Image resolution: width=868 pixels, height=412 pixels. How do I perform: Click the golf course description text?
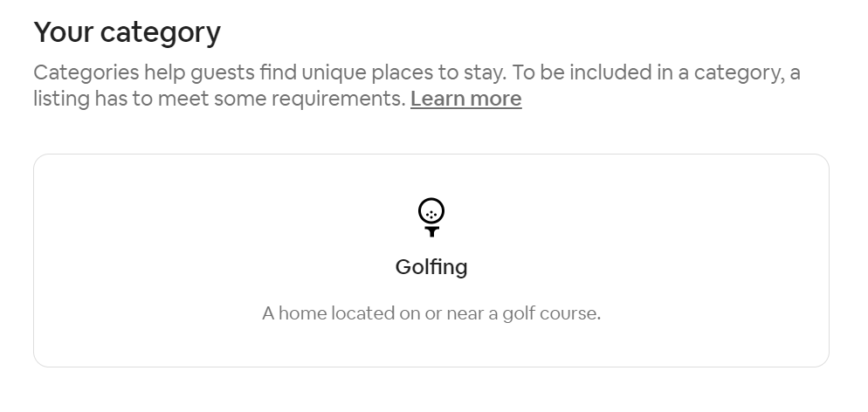pos(431,313)
